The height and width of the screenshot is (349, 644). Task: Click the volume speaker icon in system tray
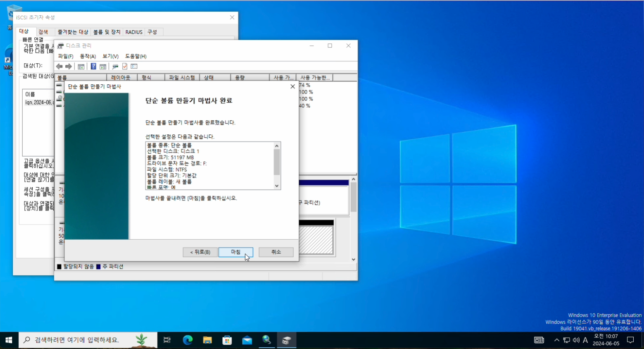pyautogui.click(x=576, y=340)
